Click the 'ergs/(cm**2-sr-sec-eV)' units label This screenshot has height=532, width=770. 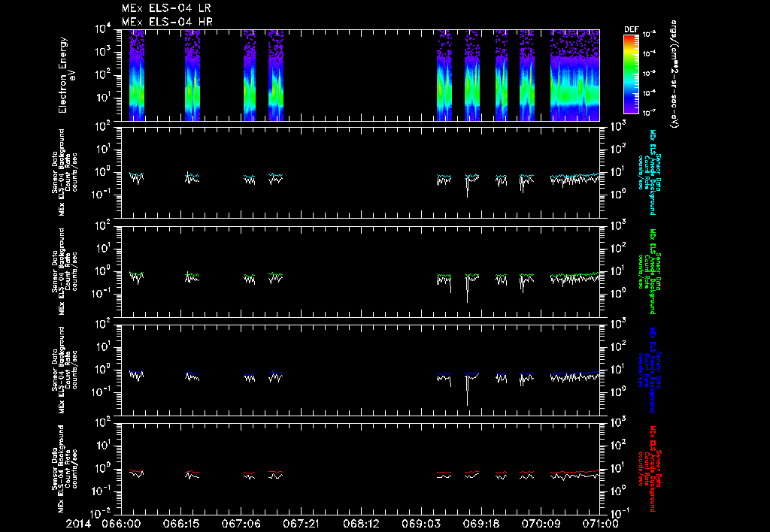click(674, 74)
